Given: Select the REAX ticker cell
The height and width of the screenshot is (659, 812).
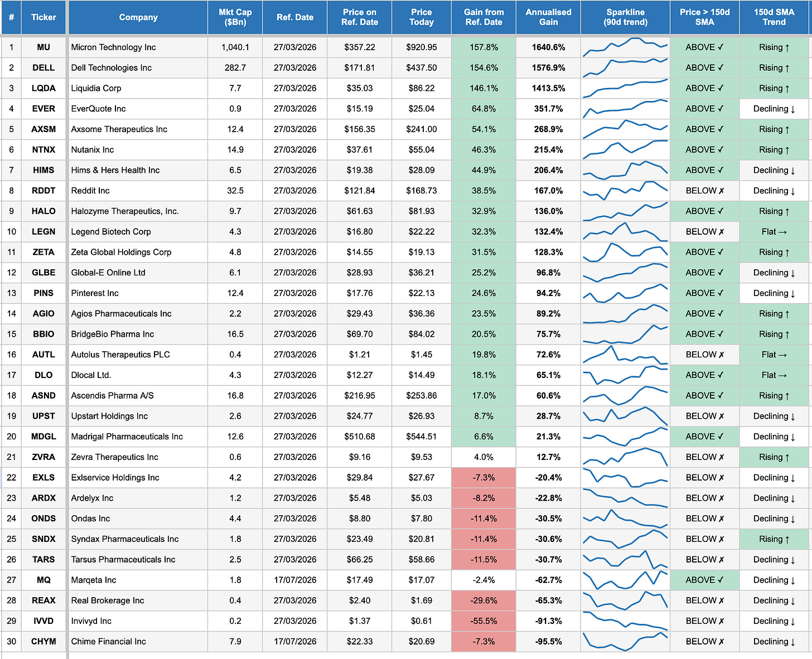Looking at the screenshot, I should click(43, 600).
